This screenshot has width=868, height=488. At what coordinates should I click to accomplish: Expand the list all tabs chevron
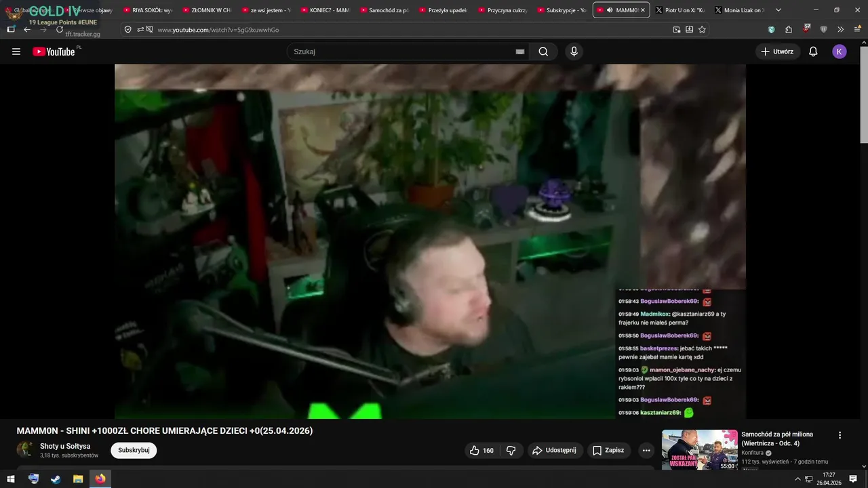tap(778, 10)
